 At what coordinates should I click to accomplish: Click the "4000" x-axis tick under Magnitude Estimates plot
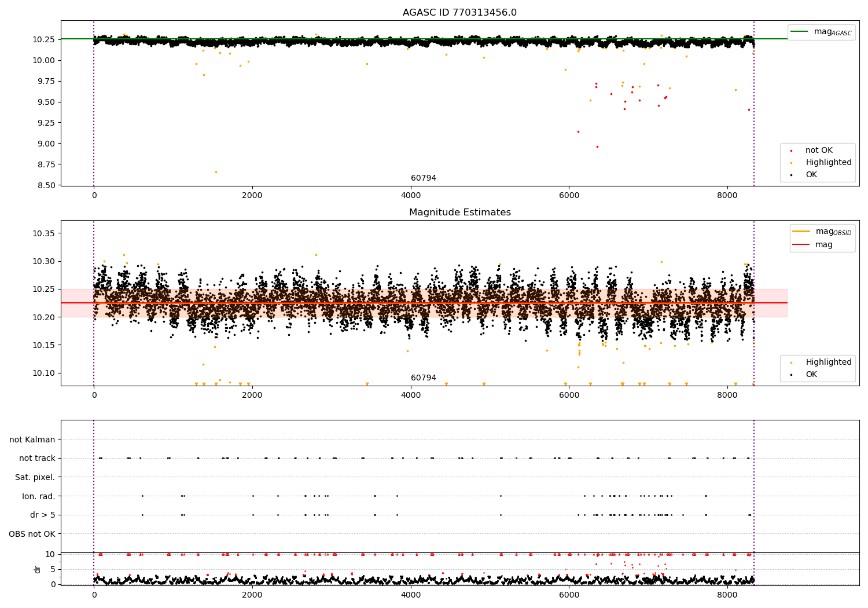point(411,395)
